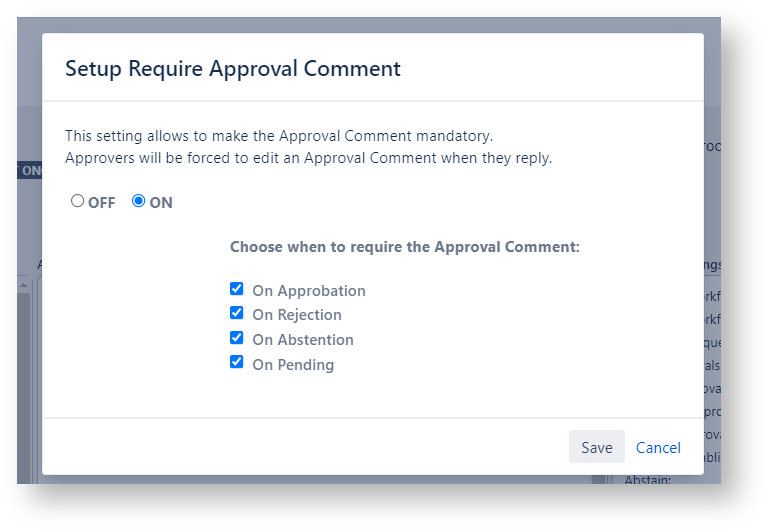Select the ON radio button
The image size is (769, 532).
tap(139, 201)
